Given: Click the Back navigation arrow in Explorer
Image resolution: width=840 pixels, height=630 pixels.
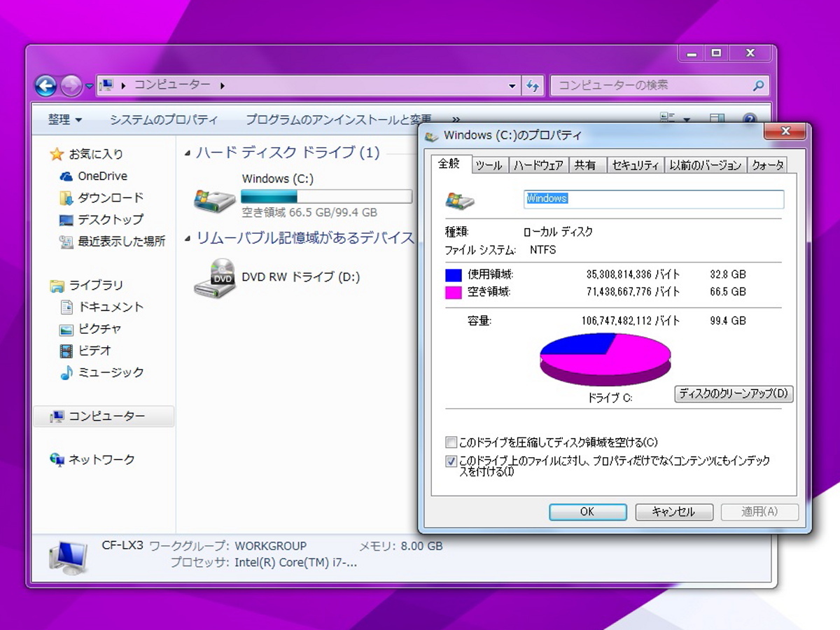Looking at the screenshot, I should tap(45, 85).
